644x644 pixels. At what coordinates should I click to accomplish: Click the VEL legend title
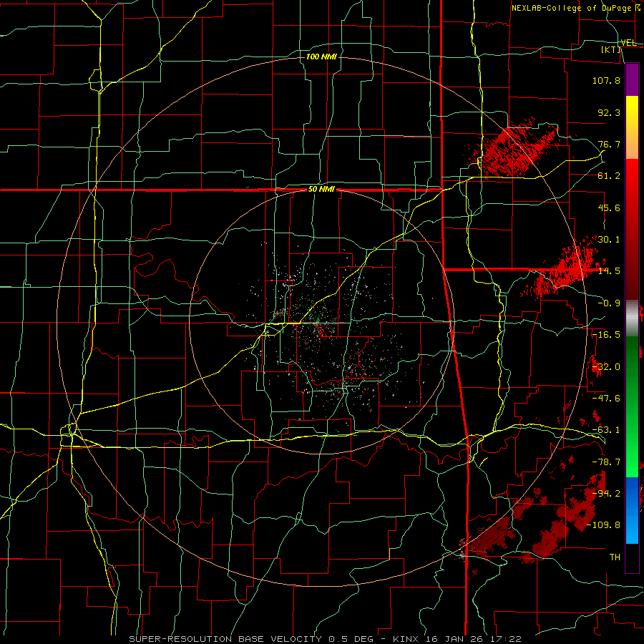click(x=628, y=43)
